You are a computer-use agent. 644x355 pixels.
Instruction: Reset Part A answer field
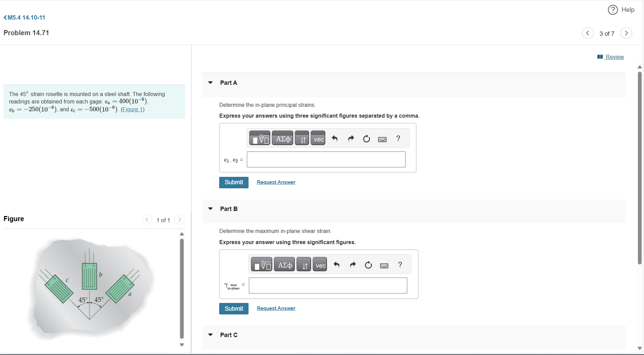coord(366,139)
